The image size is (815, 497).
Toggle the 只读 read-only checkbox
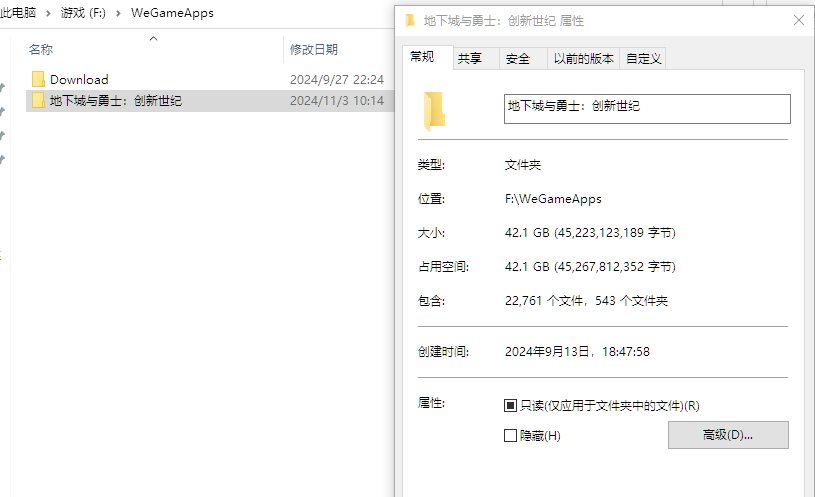[510, 406]
